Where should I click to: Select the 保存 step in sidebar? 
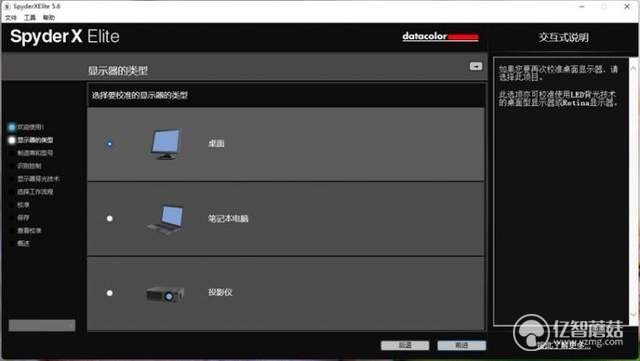click(23, 218)
